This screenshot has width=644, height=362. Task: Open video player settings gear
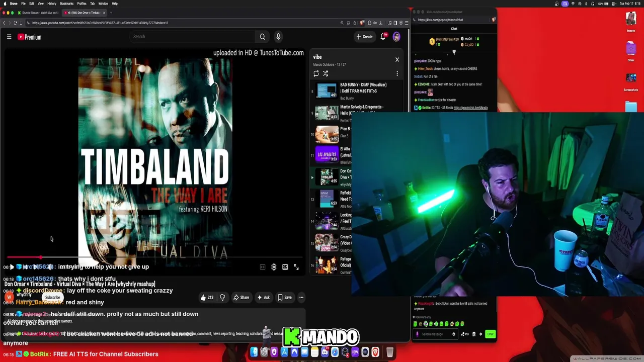274,267
